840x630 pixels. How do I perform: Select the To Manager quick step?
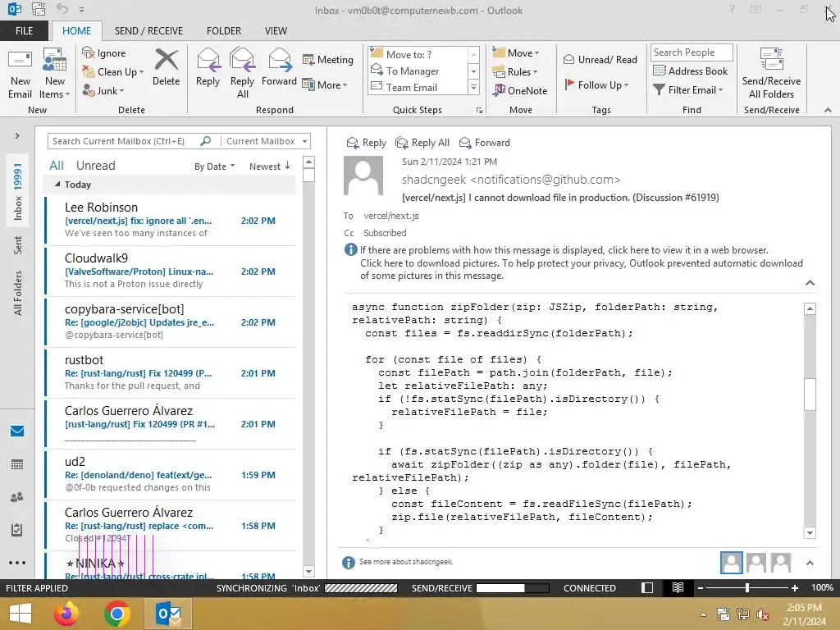click(418, 71)
